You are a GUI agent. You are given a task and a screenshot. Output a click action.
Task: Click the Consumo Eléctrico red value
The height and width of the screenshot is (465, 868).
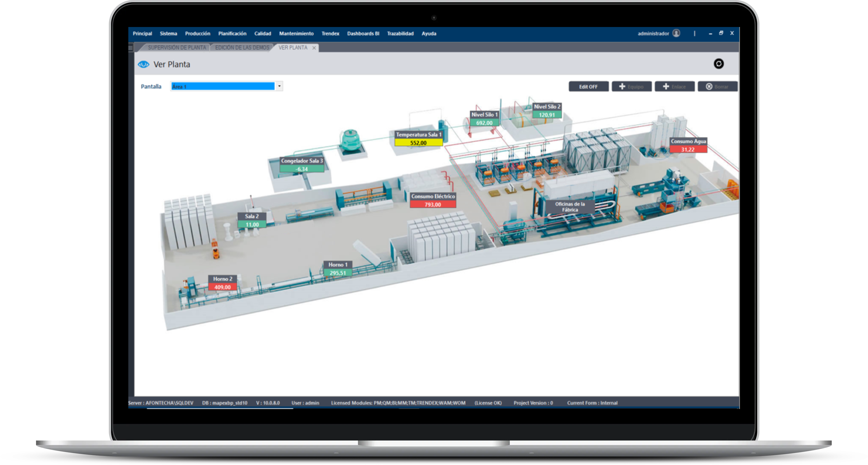[x=433, y=204]
